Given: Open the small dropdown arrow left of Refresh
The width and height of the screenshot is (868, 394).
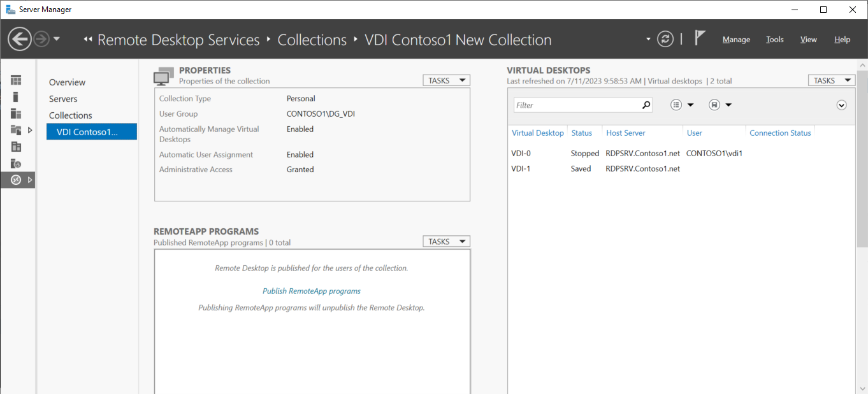Looking at the screenshot, I should click(x=648, y=40).
